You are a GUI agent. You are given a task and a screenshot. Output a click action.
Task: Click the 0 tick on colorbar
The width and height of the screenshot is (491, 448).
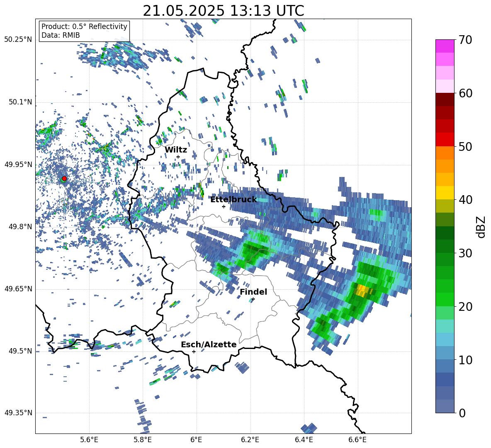[x=462, y=413]
